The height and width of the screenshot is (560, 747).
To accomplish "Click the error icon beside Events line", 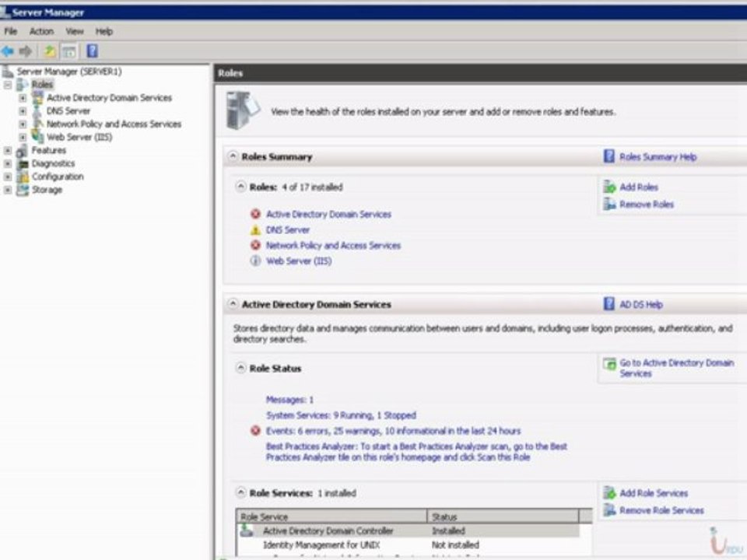I will (256, 431).
